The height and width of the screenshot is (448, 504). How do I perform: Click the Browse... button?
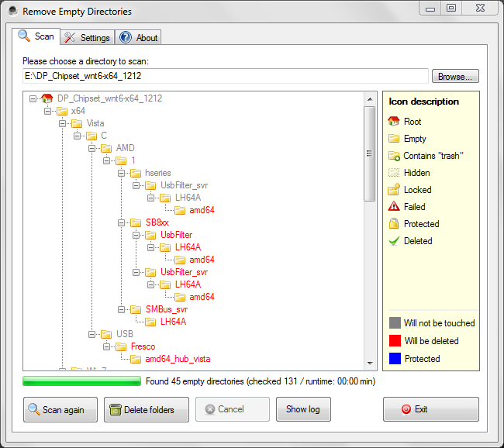pyautogui.click(x=455, y=77)
